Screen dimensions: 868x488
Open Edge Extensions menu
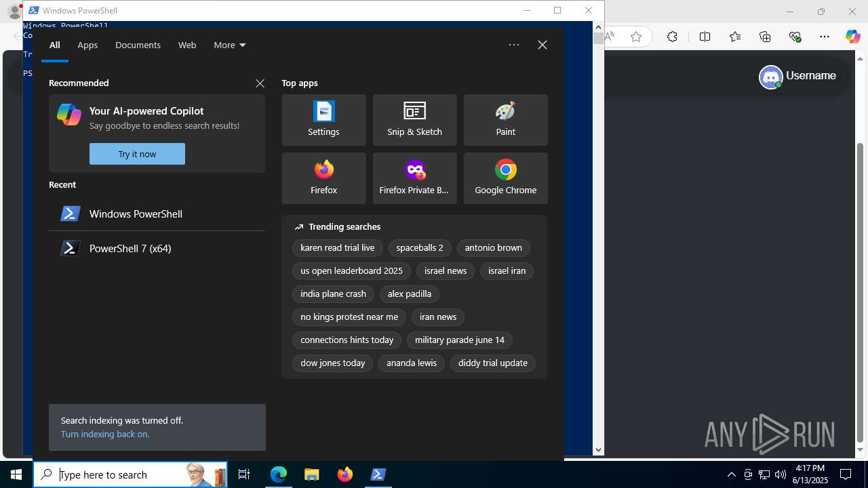tap(672, 37)
